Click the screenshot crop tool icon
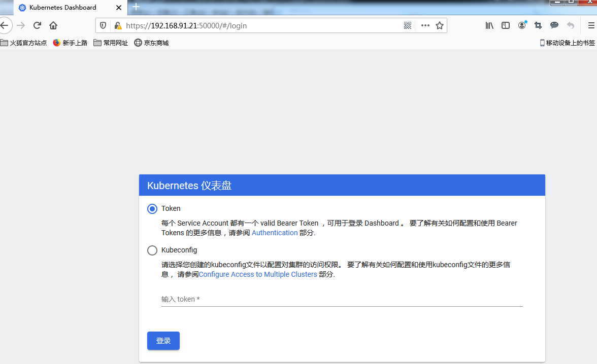597x364 pixels. (x=538, y=25)
